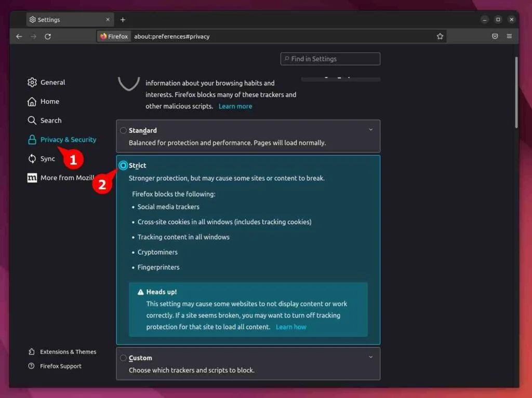Select the Strict protection radio button
Image resolution: width=532 pixels, height=398 pixels.
coord(123,166)
